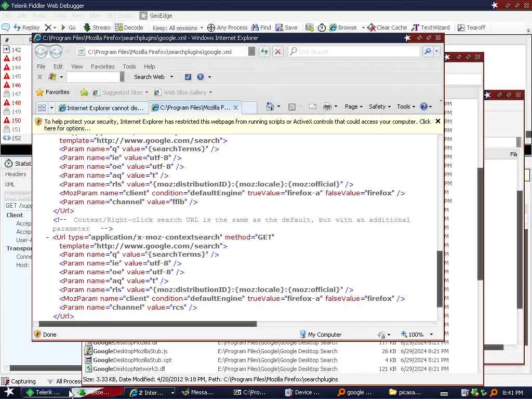Click the Save button in Fiddler toolbar
The height and width of the screenshot is (399, 532).
click(286, 28)
